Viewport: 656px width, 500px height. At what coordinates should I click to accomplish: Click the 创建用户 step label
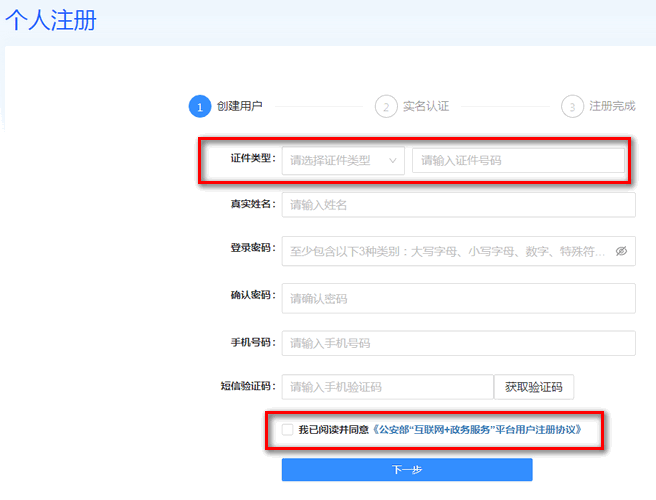[239, 106]
